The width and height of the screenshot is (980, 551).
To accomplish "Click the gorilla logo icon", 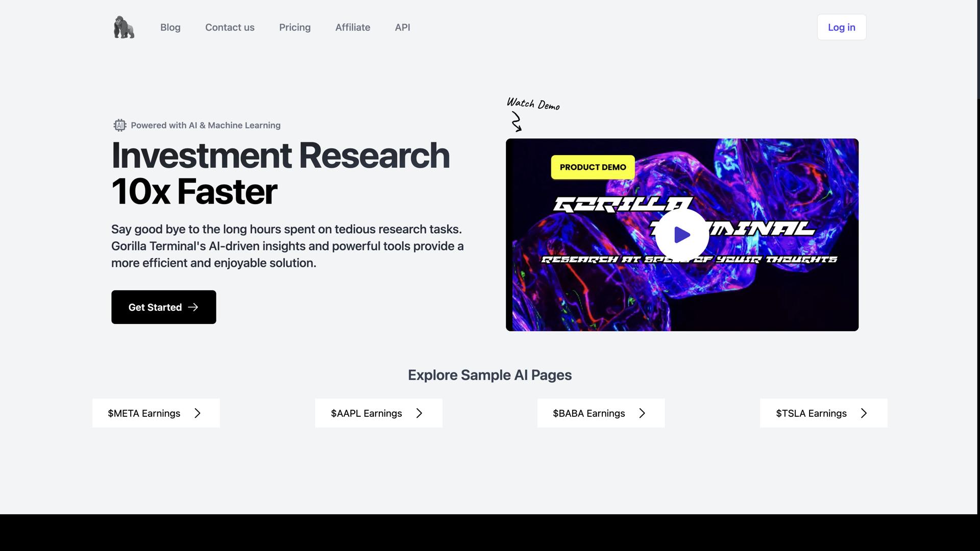I will 124,27.
